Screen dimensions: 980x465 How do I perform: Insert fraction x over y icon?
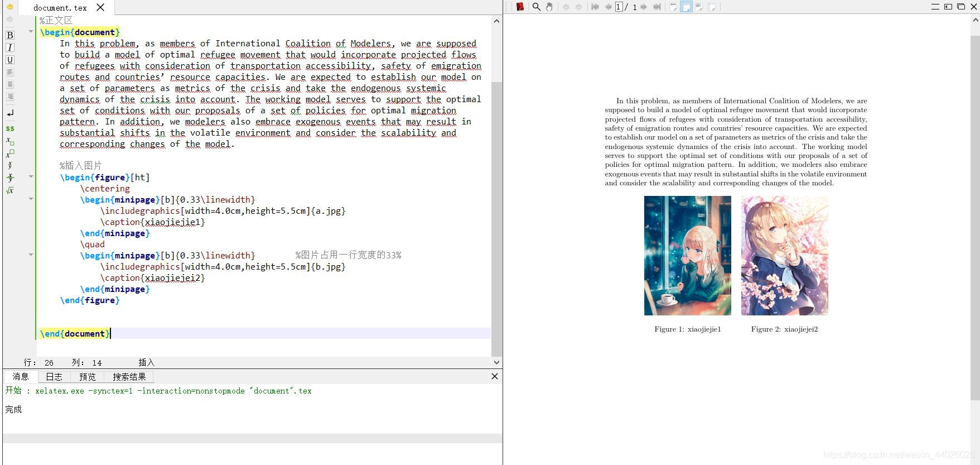10,165
